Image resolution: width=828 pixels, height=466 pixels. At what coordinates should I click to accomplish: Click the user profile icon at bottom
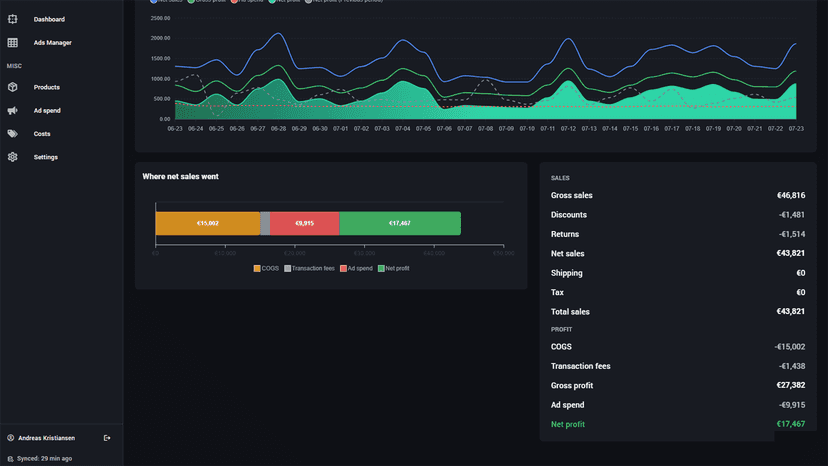click(10, 438)
